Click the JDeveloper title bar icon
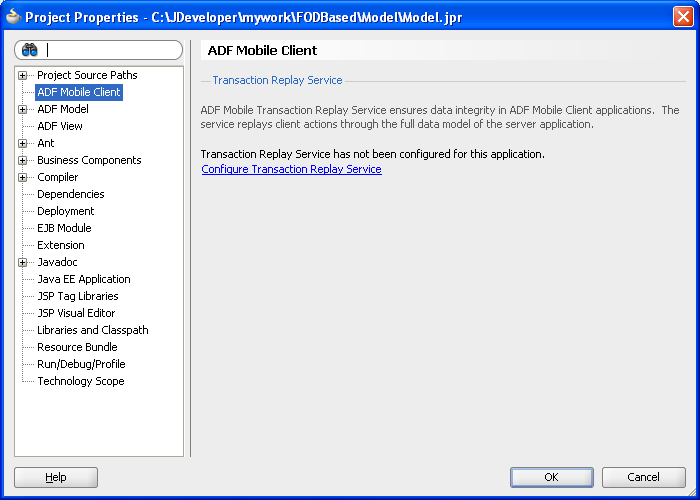 pyautogui.click(x=13, y=16)
